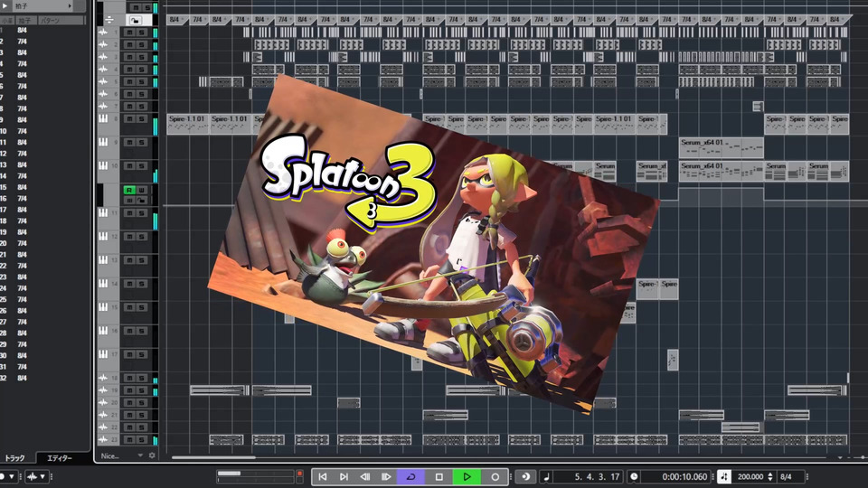Click the Stop transport button

(439, 476)
